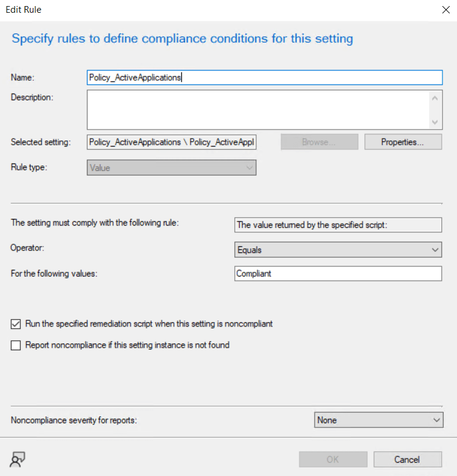Close the Edit Rule dialog window

pos(443,10)
